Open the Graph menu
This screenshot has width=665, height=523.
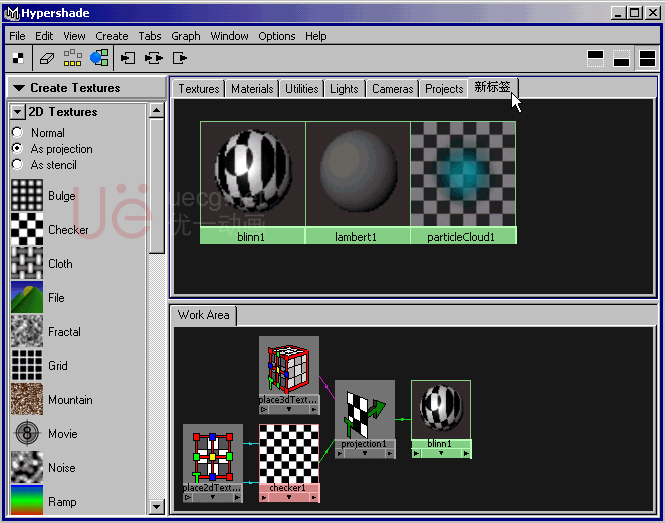click(x=186, y=36)
